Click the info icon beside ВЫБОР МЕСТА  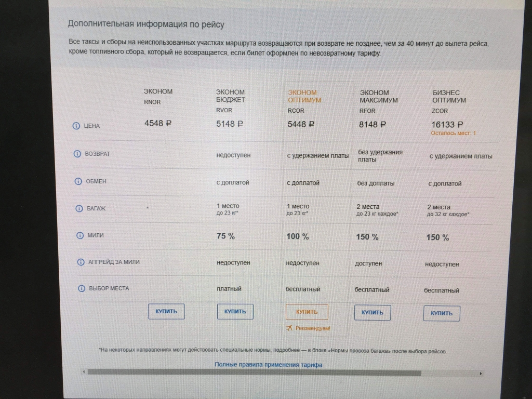(82, 288)
